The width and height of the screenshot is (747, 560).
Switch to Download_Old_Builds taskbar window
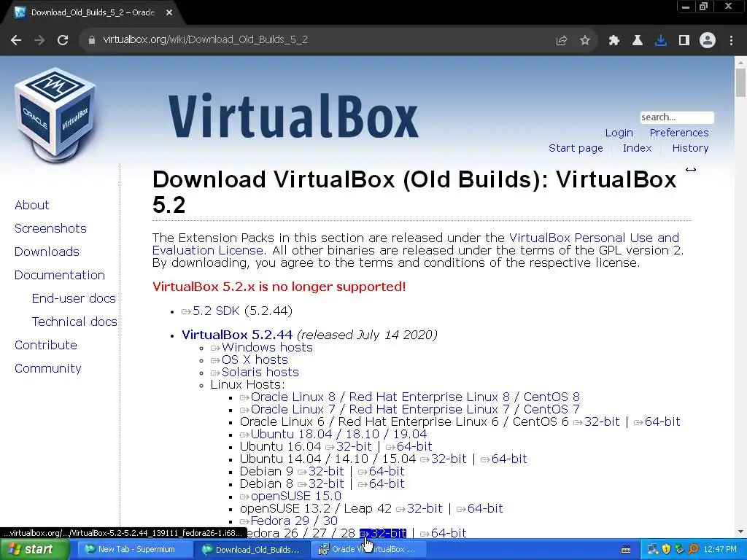pos(253,550)
